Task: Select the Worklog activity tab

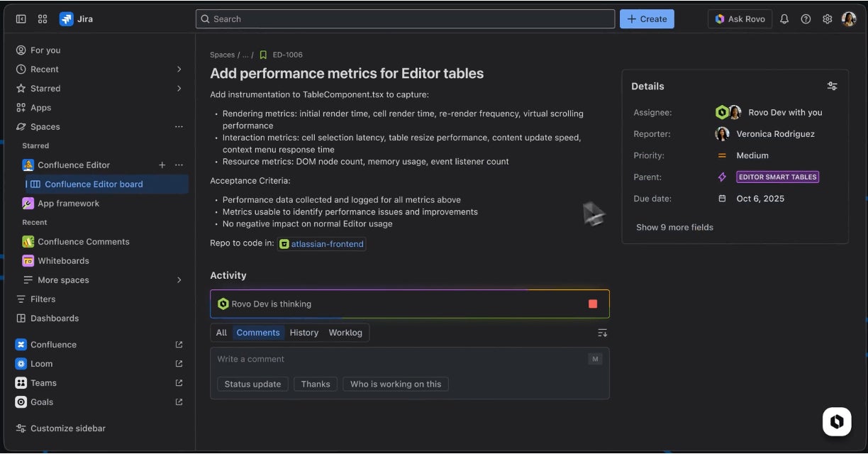Action: tap(345, 333)
